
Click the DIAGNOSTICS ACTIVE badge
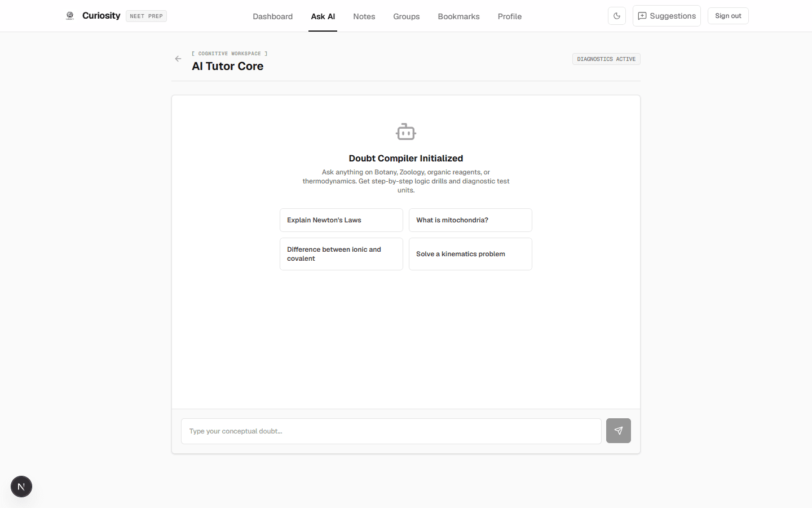(606, 59)
